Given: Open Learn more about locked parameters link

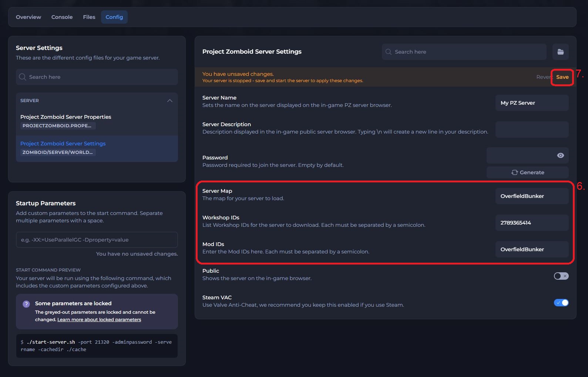Looking at the screenshot, I should click(99, 320).
